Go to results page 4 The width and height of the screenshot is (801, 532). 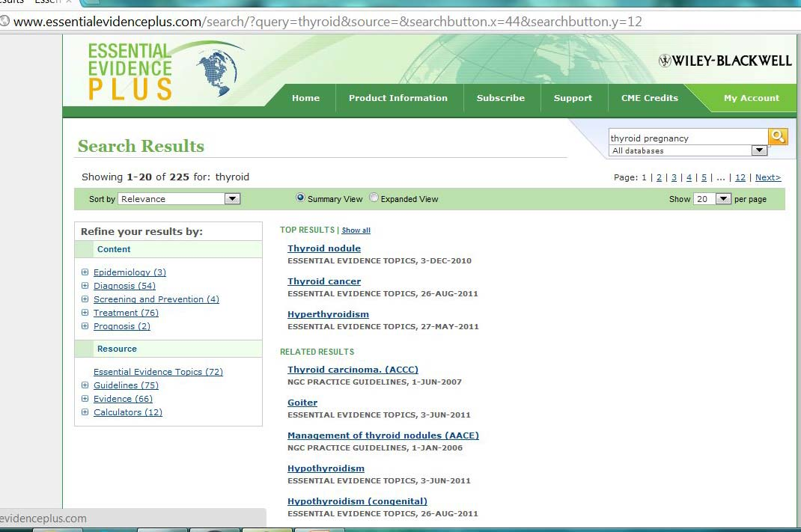point(689,177)
